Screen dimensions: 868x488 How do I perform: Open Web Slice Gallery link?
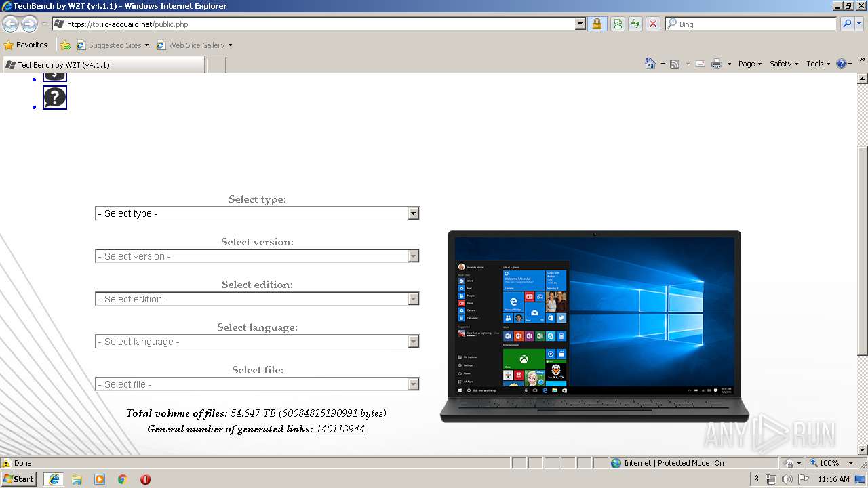[194, 45]
